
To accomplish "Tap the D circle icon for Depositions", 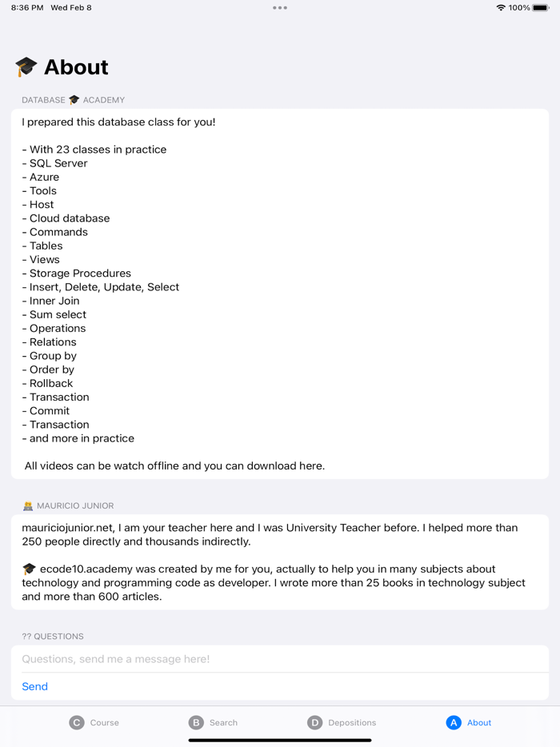I will [315, 722].
